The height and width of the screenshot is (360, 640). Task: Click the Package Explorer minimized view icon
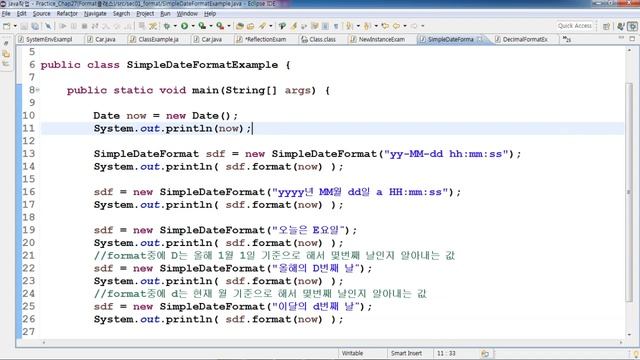(6, 54)
